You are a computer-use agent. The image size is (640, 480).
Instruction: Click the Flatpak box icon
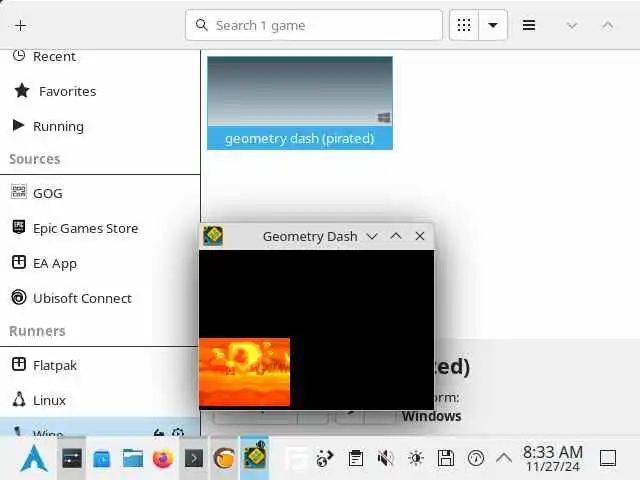tap(19, 364)
